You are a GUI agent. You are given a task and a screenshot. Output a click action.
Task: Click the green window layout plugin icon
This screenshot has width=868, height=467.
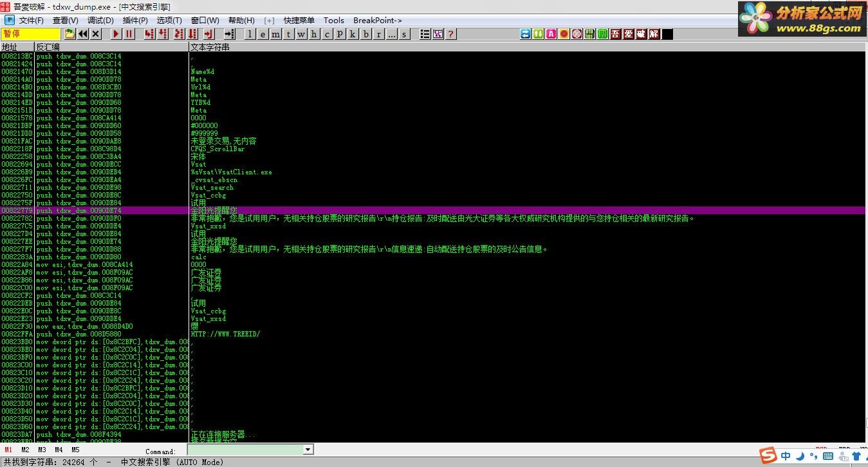(x=603, y=34)
